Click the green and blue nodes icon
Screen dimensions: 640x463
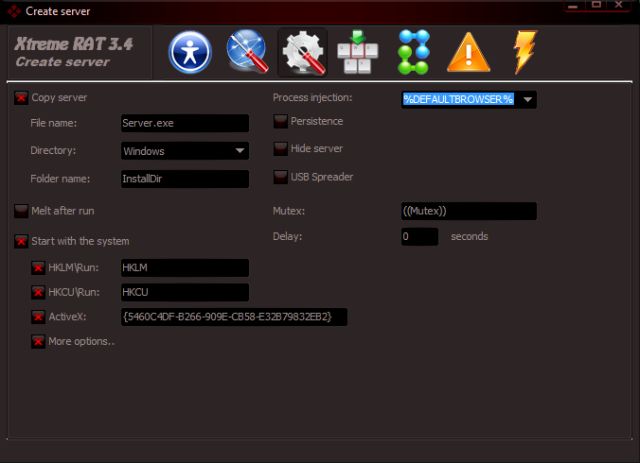[413, 52]
